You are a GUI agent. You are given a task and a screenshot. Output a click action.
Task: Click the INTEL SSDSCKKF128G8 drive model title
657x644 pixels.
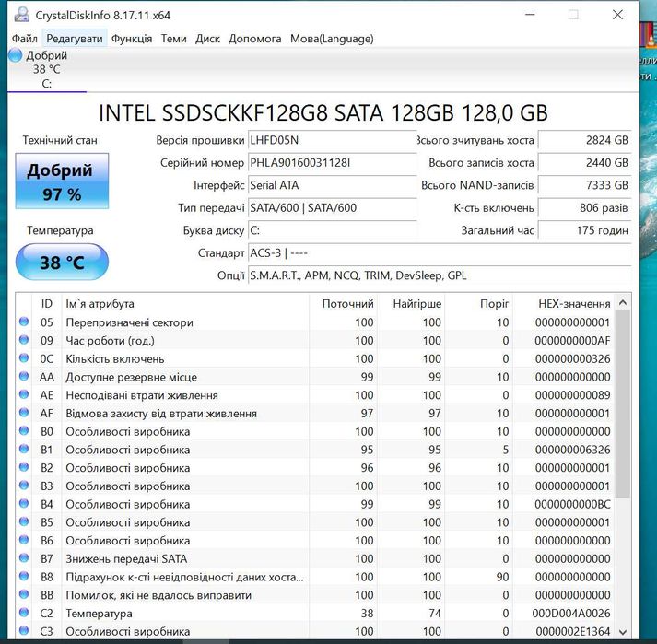(x=323, y=112)
